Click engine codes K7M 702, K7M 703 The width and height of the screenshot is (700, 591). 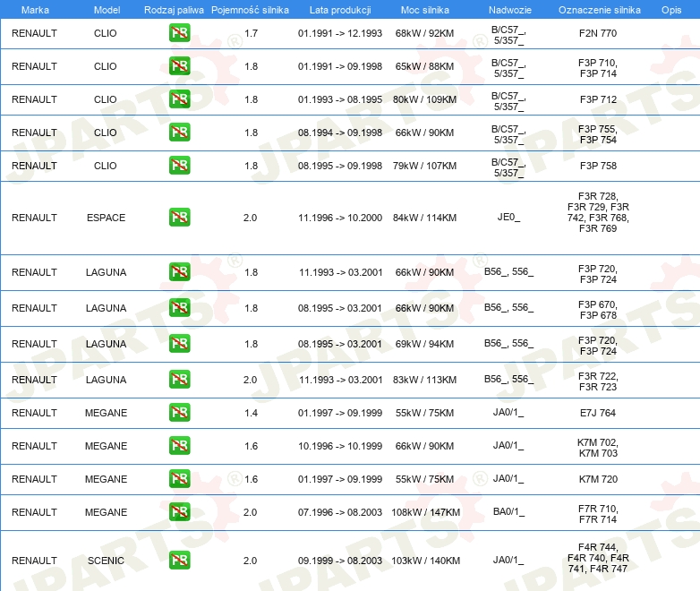click(x=598, y=448)
